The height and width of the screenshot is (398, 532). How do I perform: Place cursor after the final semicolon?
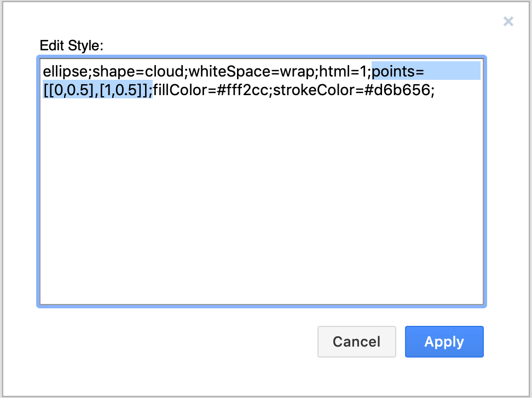(x=436, y=90)
